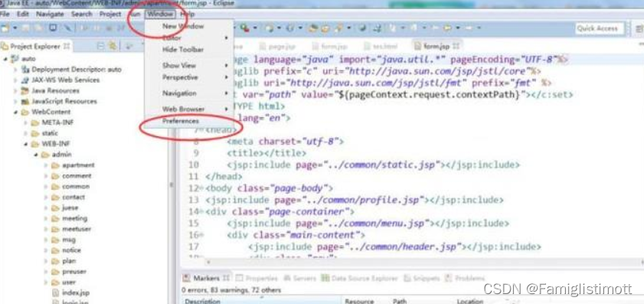Collapse the auto project node
This screenshot has width=644, height=304.
pyautogui.click(x=6, y=59)
